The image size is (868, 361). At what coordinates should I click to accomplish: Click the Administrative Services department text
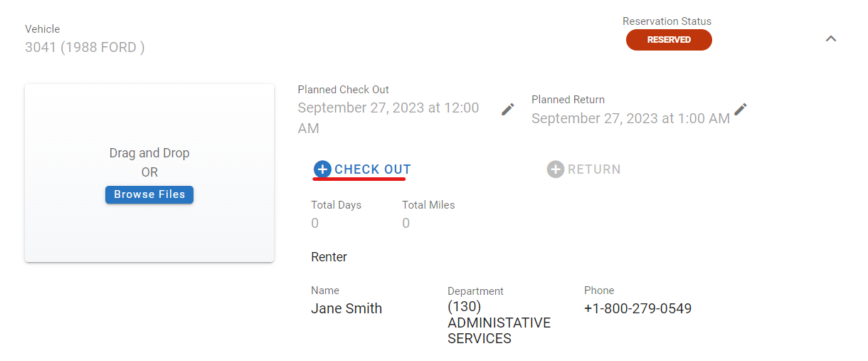click(499, 323)
